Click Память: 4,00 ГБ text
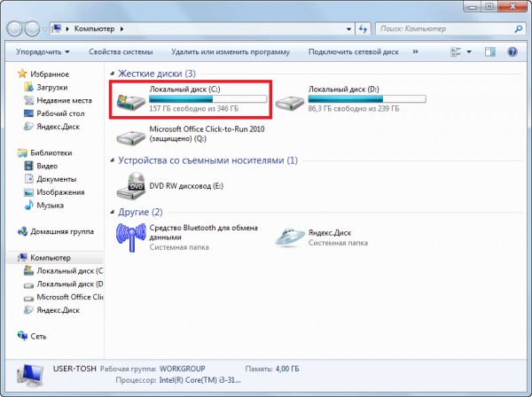The height and width of the screenshot is (397, 532). coord(272,369)
